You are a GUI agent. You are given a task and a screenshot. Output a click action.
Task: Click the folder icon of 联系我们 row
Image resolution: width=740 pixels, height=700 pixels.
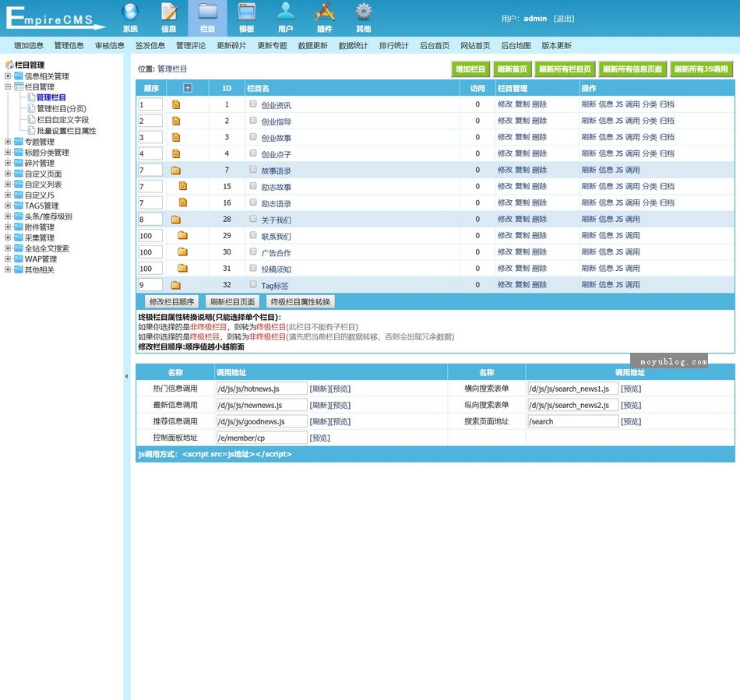click(182, 235)
